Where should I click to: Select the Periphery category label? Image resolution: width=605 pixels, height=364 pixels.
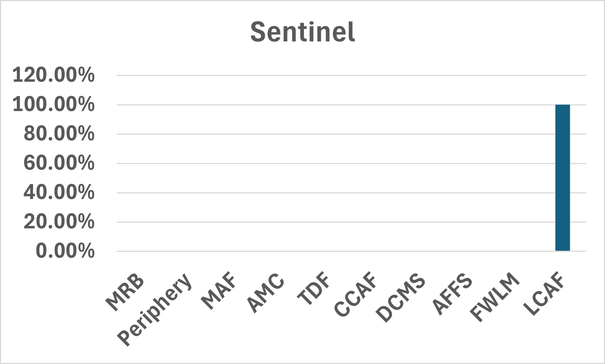point(155,310)
